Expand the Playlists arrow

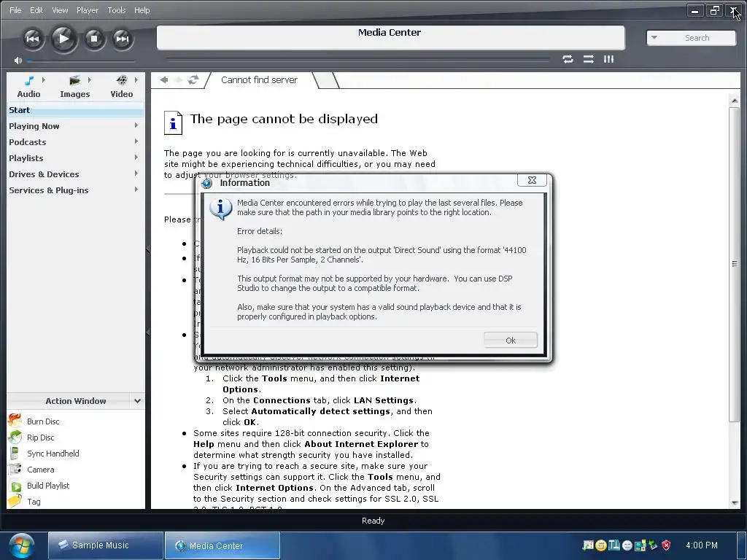[x=136, y=157]
